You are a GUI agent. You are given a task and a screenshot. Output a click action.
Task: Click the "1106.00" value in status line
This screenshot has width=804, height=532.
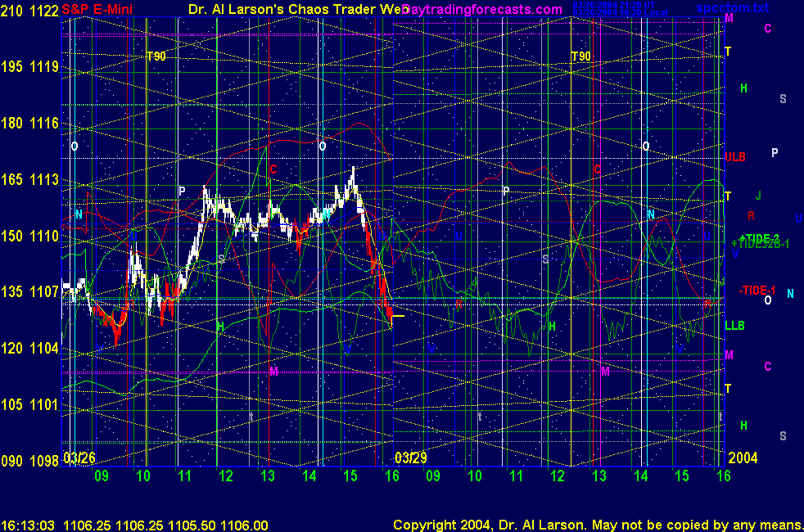point(244,525)
